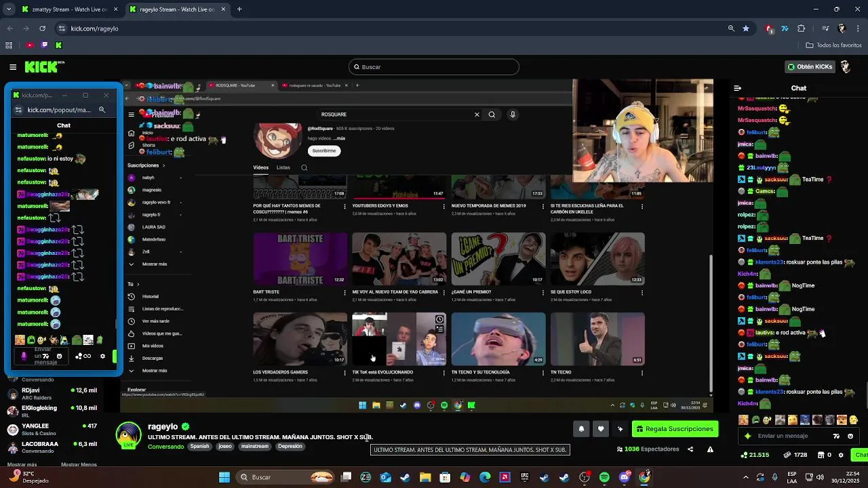Focus the Kick Buscar search field
This screenshot has height=488, width=868.
coord(434,66)
